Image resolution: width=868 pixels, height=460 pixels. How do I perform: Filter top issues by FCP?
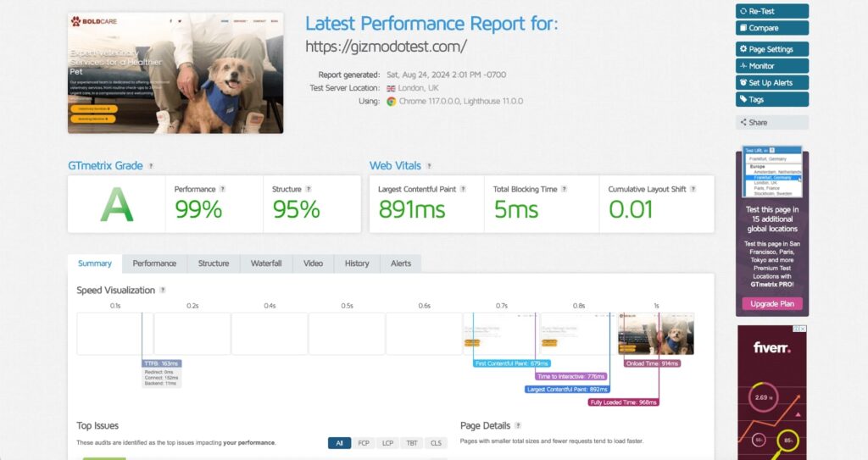(364, 443)
